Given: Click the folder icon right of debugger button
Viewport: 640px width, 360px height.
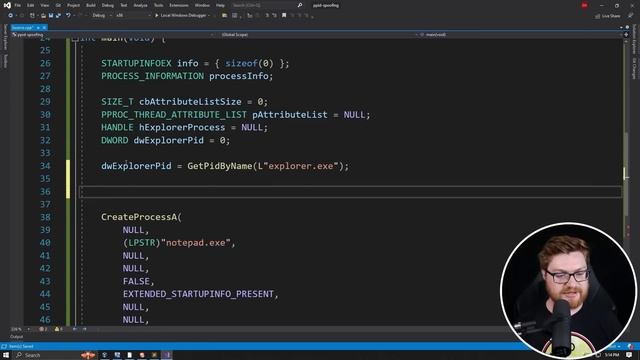Looking at the screenshot, I should click(x=224, y=16).
